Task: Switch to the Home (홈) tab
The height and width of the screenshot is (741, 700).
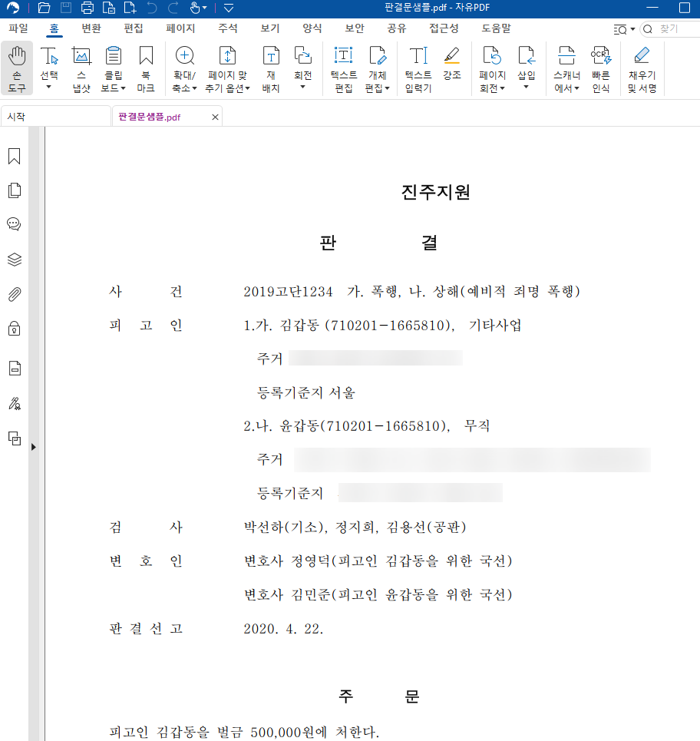Action: click(54, 28)
